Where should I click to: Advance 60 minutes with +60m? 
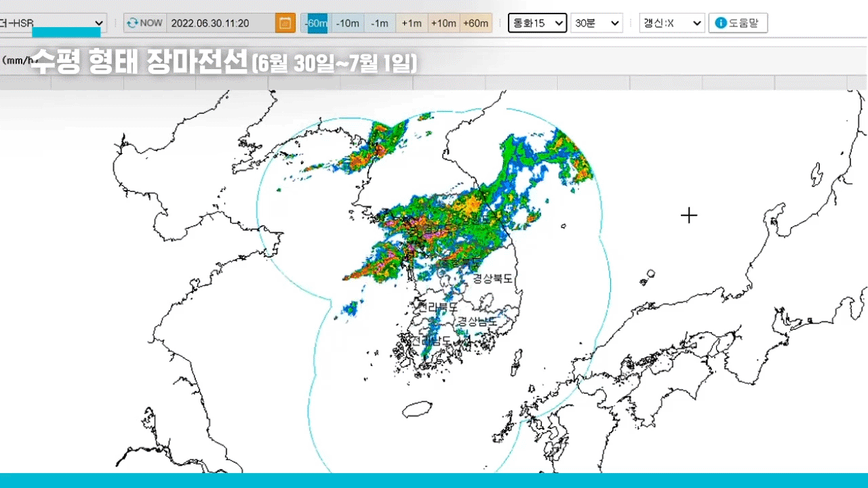[x=476, y=23]
